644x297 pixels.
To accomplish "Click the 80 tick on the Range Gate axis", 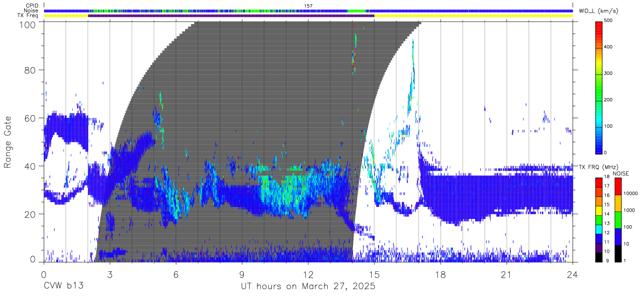I will [x=30, y=70].
